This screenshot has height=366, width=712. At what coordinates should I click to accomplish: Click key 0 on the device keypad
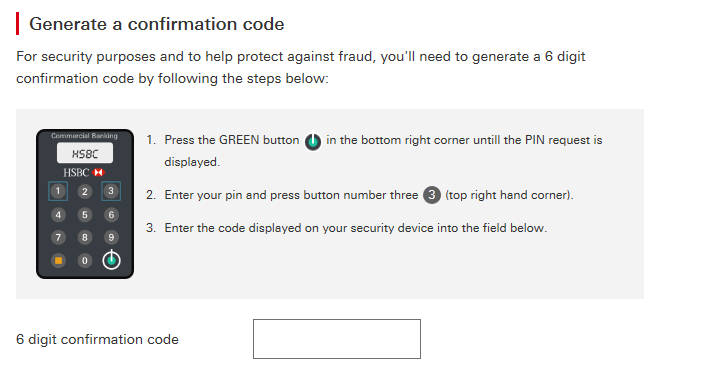click(84, 261)
